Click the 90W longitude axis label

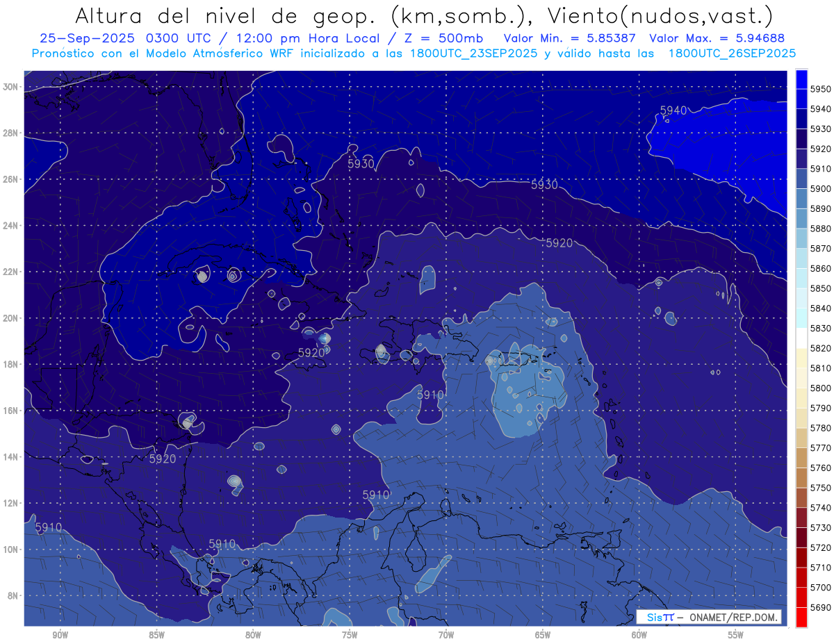click(60, 635)
